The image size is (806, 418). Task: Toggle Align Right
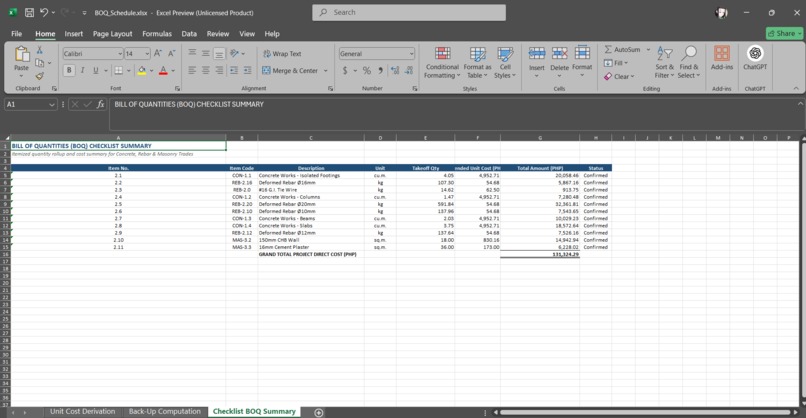point(219,70)
